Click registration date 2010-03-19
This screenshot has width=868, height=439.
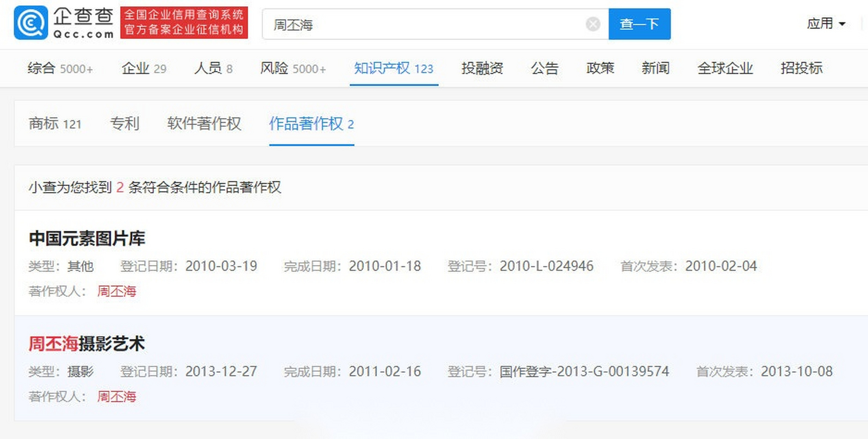[221, 266]
